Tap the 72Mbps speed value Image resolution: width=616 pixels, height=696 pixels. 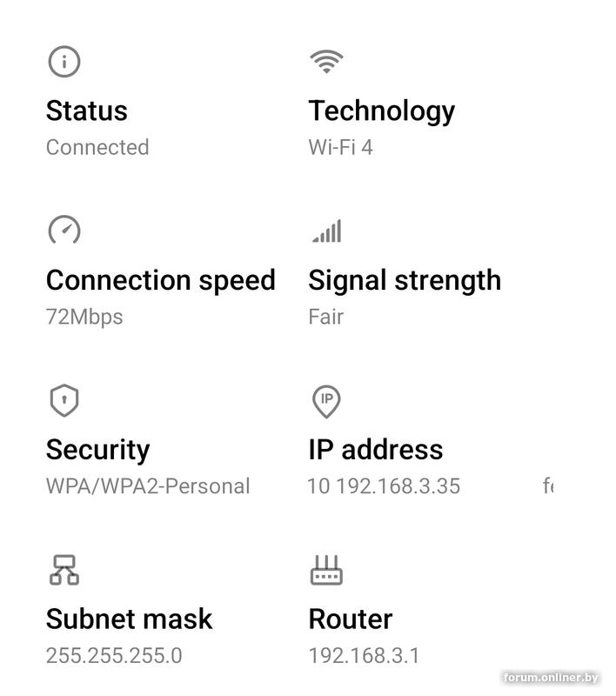click(x=84, y=317)
